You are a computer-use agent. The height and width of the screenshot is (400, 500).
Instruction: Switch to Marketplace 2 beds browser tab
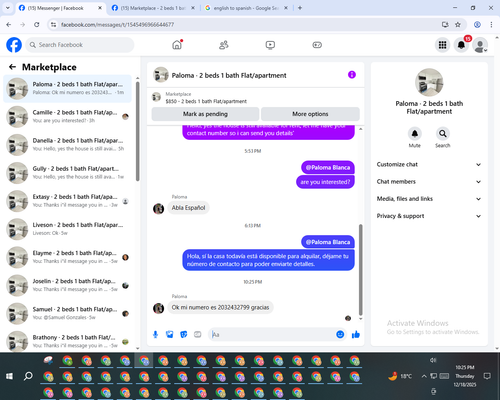pyautogui.click(x=153, y=8)
